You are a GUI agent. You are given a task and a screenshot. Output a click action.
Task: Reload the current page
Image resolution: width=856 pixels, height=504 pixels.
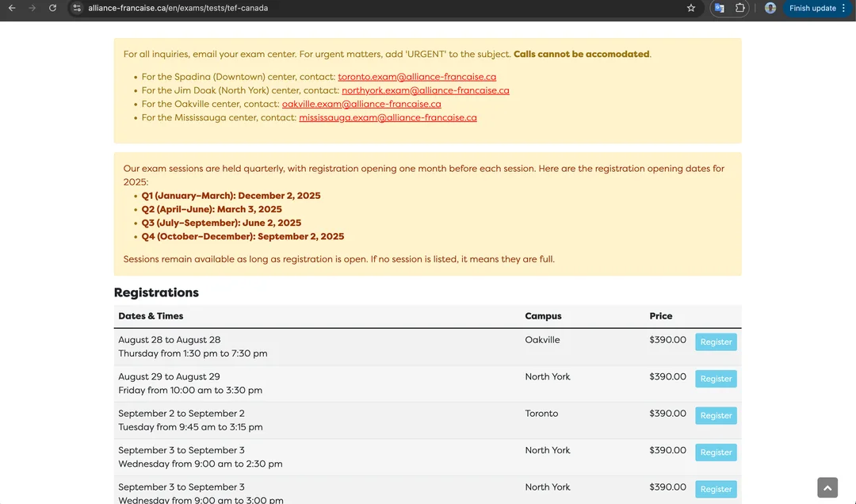[52, 8]
